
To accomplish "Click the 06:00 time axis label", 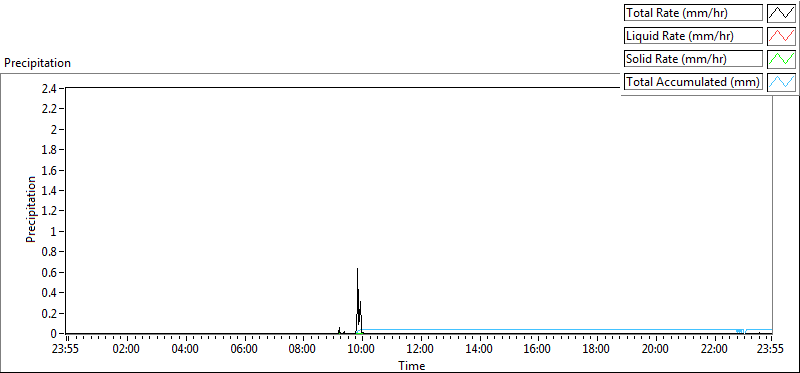I will 244,350.
